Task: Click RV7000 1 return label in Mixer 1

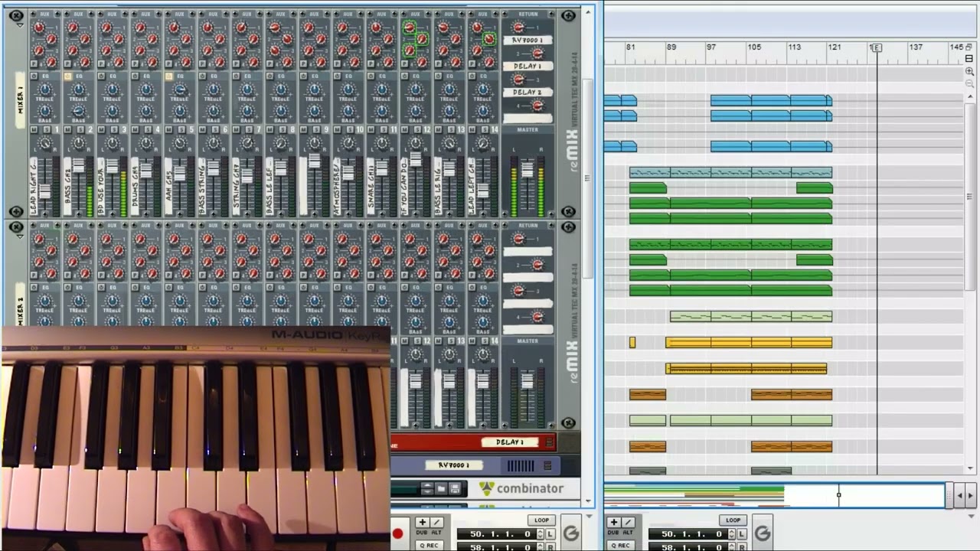Action: click(x=527, y=40)
